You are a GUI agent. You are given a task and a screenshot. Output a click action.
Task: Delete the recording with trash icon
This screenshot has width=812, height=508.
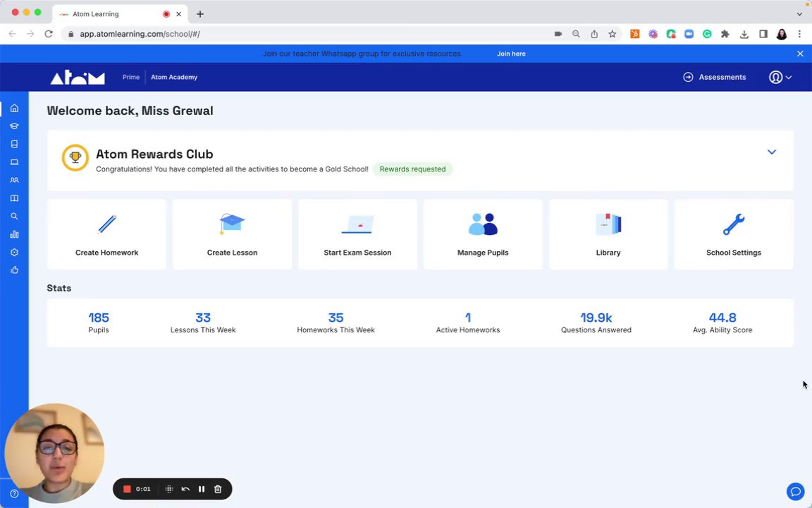point(218,489)
